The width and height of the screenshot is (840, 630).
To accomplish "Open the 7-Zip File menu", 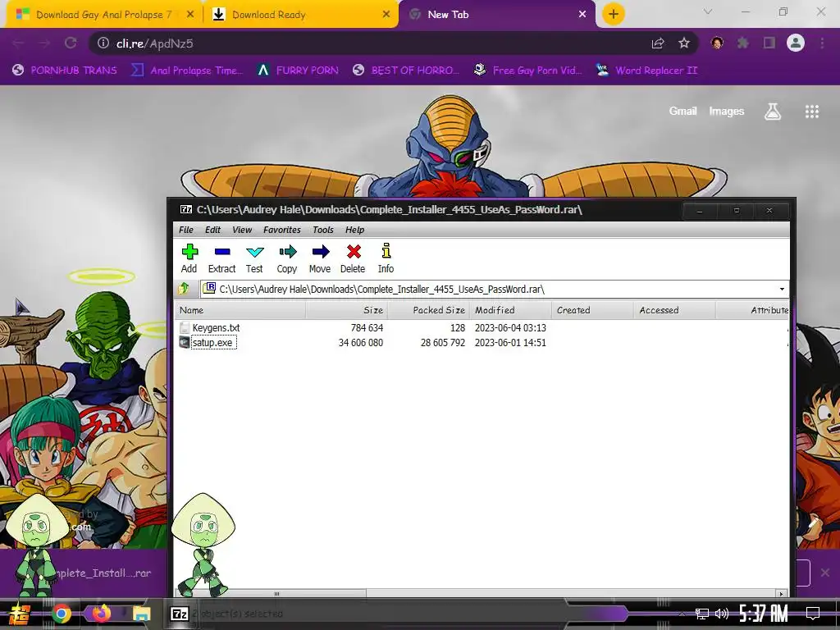I will click(186, 230).
